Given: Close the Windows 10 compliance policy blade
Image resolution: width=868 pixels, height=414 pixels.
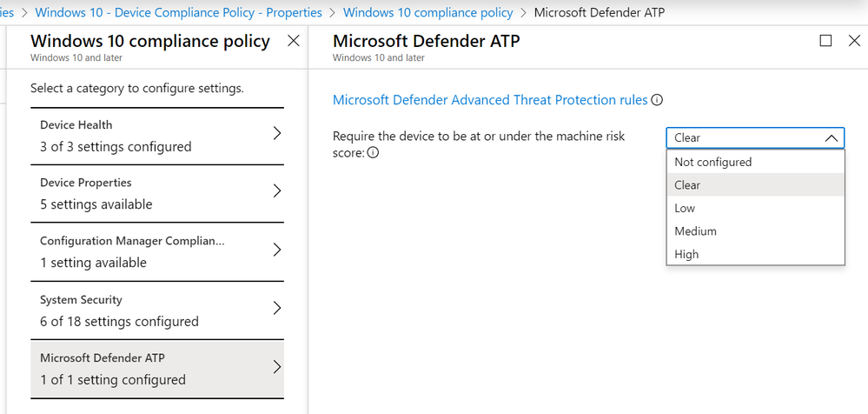Looking at the screenshot, I should [x=294, y=41].
